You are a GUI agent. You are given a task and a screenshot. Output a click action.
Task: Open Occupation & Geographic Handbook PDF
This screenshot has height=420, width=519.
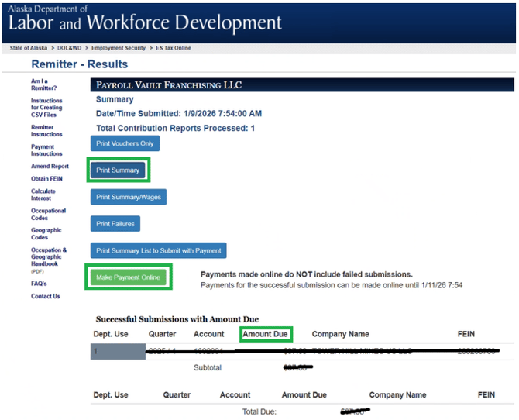click(x=49, y=260)
